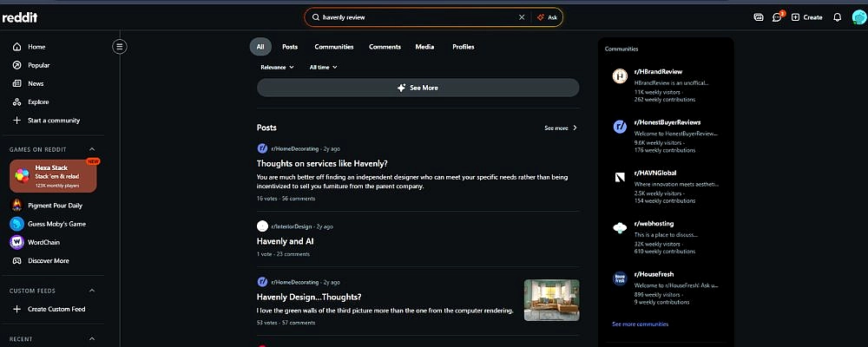868x347 pixels.
Task: Open the Hexa Stack game card
Action: tap(53, 176)
